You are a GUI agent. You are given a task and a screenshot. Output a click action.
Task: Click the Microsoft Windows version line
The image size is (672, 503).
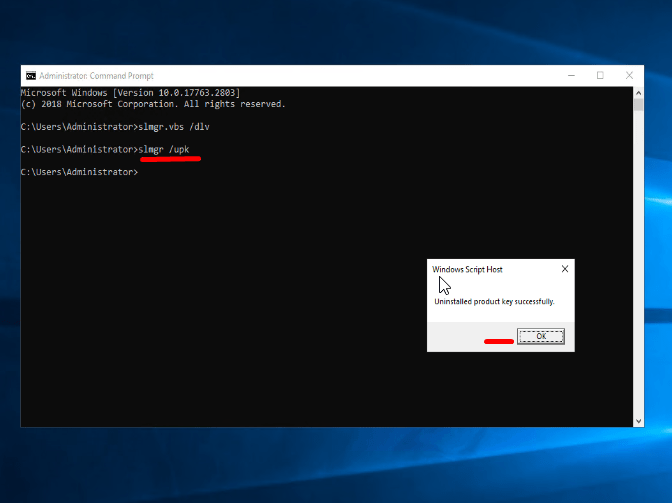(130, 93)
